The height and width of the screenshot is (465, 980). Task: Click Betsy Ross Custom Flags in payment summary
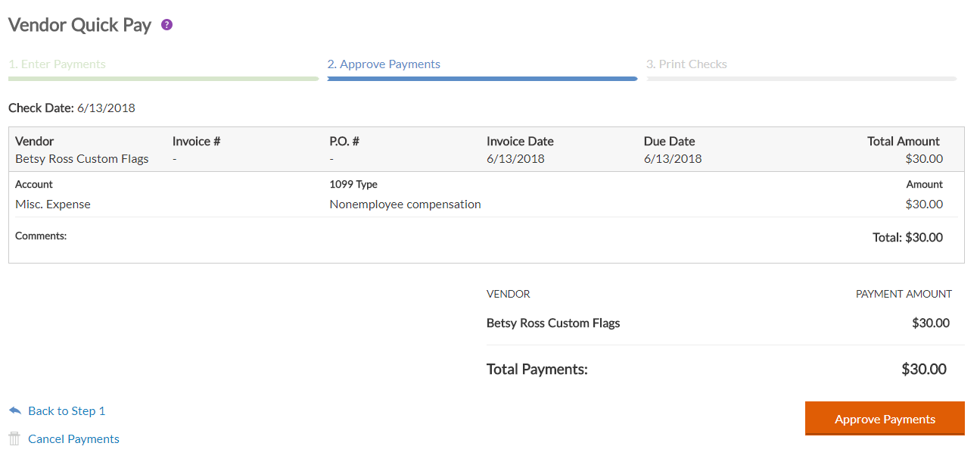click(553, 323)
